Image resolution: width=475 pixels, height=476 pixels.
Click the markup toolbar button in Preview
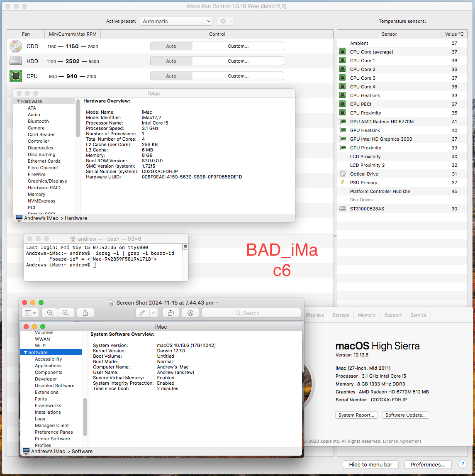coord(190,313)
